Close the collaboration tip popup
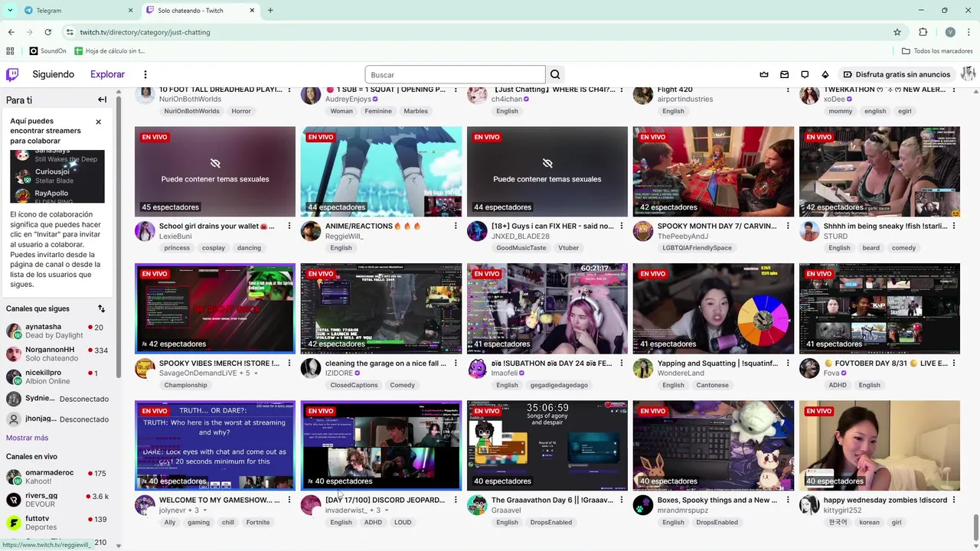 [x=98, y=122]
